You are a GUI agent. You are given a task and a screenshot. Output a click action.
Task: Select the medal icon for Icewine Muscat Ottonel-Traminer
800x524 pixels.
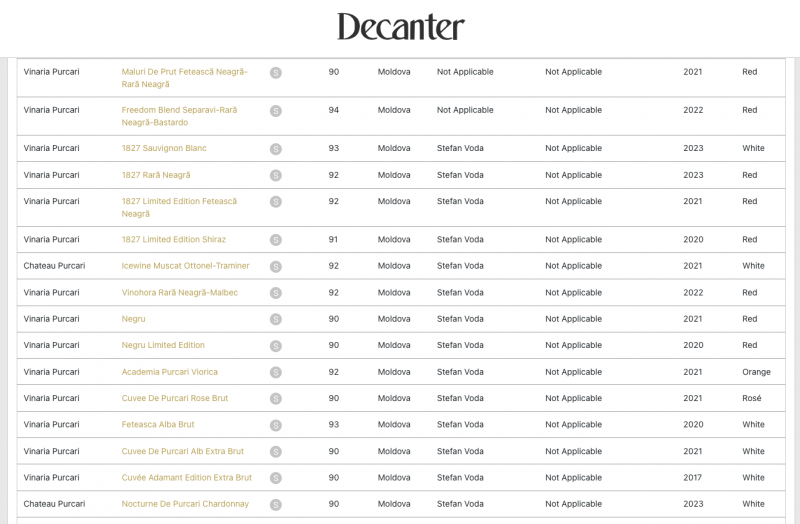(276, 267)
